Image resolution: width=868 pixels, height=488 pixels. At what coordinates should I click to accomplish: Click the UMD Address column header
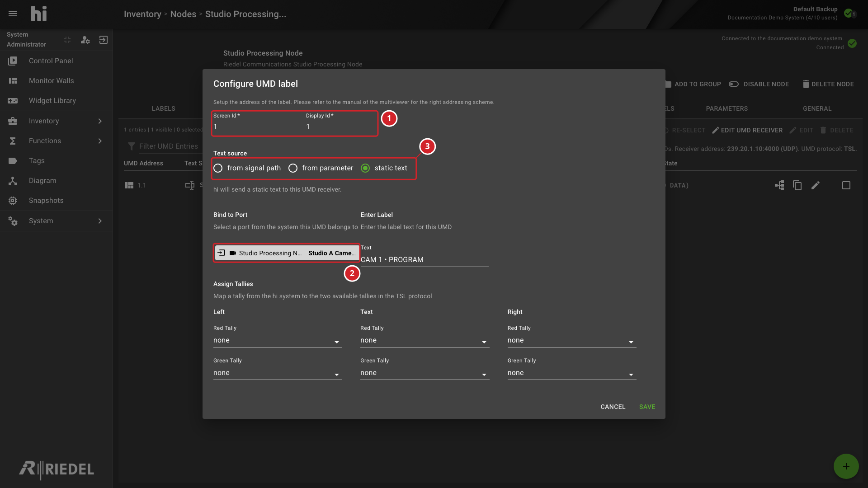(143, 163)
